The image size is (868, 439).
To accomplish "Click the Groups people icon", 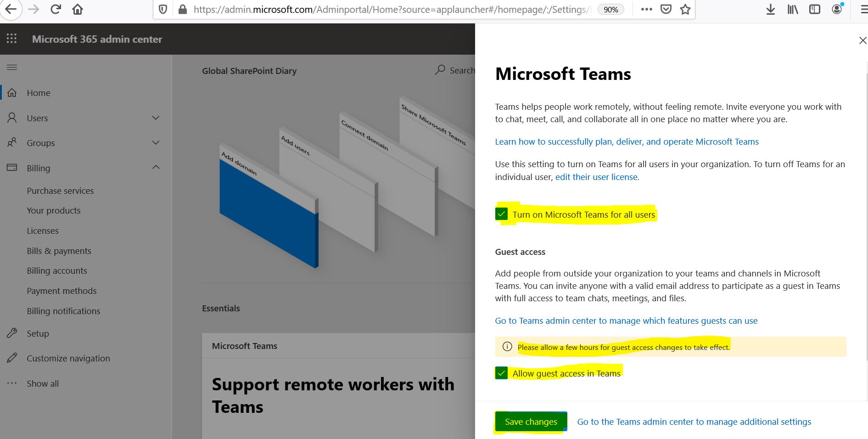I will 12,143.
